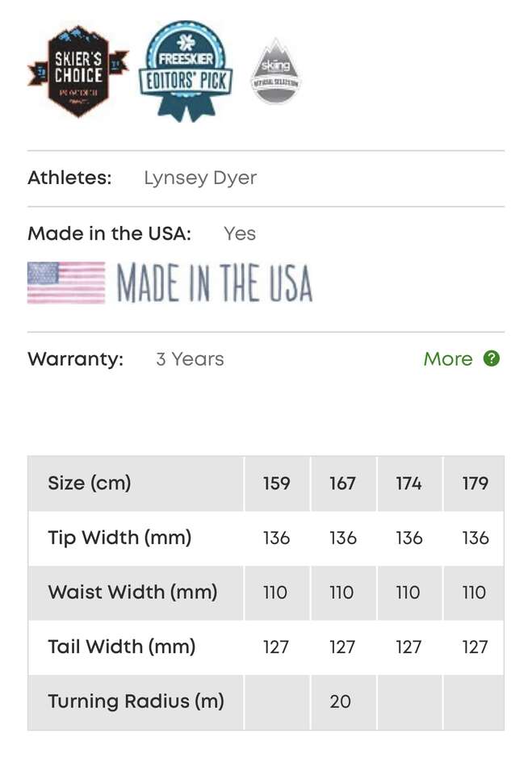
Task: Click the Tail Width (mm) row label
Action: [122, 647]
